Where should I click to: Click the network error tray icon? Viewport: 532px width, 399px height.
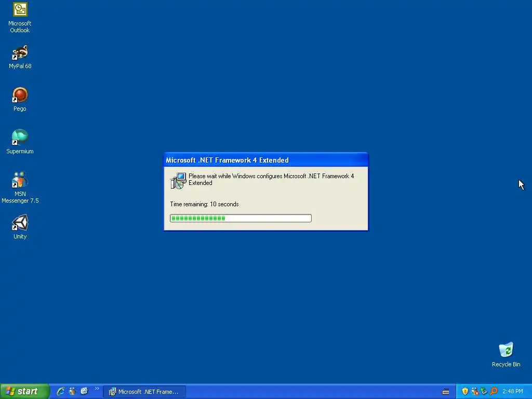tap(475, 391)
